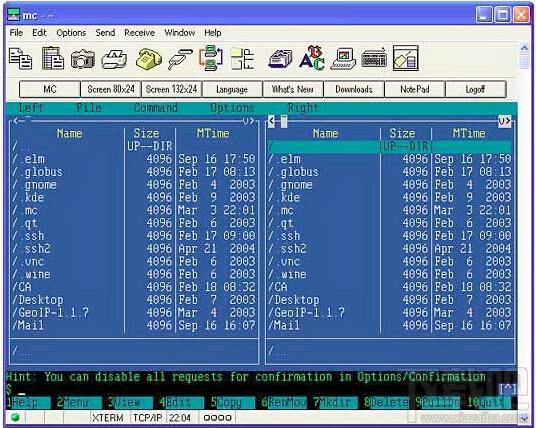Open the Command menu in Midnight Commander
Screen dimensions: 536x428
coord(156,108)
